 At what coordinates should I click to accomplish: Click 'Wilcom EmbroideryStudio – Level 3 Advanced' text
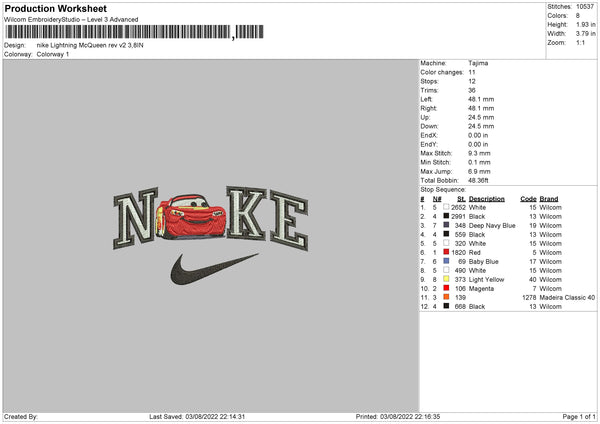71,20
